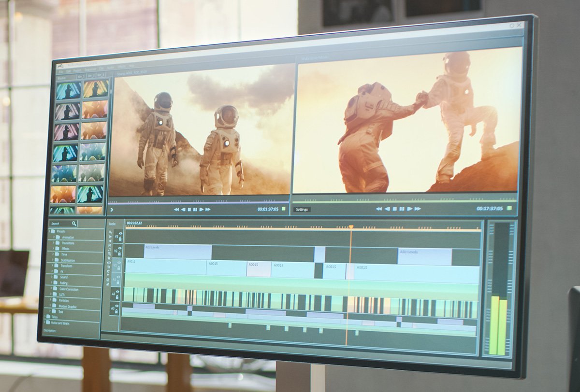Toggle the lock on track V2
Viewport: 580px width, 392px height.
120,254
